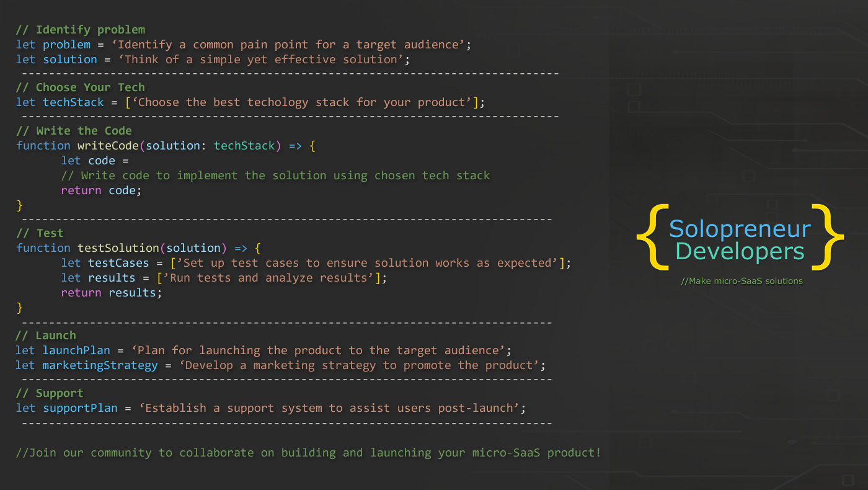Click the 'launchPlan' variable name
Viewport: 868px width, 490px height.
[x=76, y=350]
